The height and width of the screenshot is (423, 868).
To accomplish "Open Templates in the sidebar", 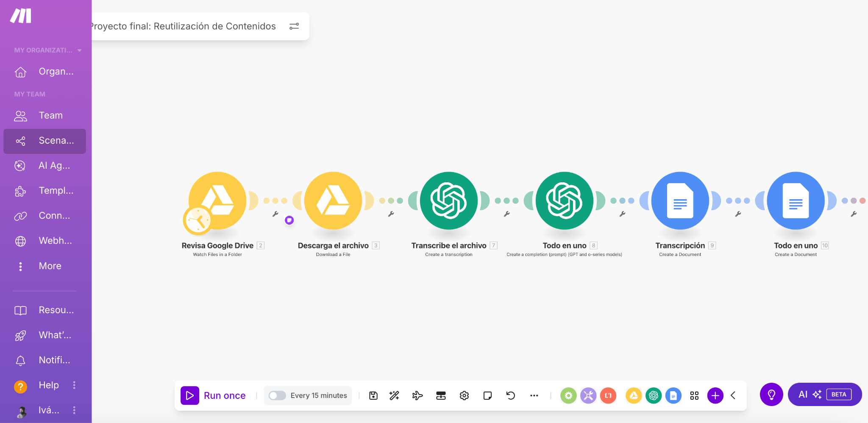I will pos(45,191).
